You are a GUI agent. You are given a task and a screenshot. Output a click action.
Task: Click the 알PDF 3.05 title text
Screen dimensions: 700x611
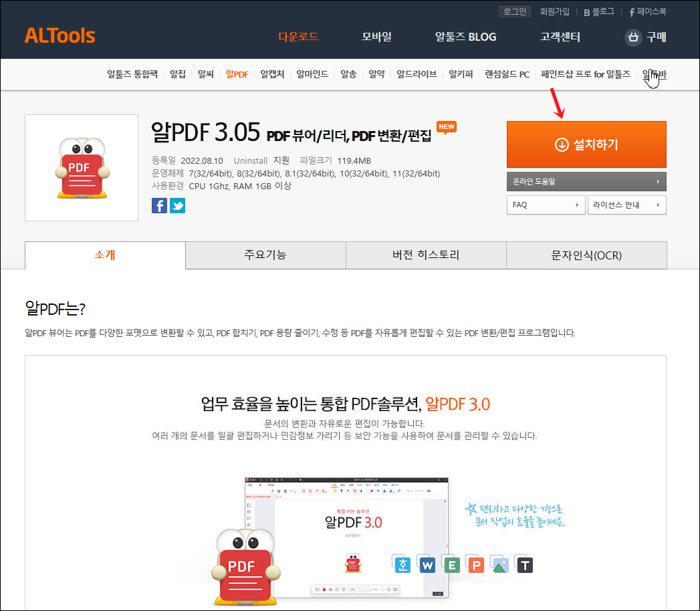click(x=205, y=132)
